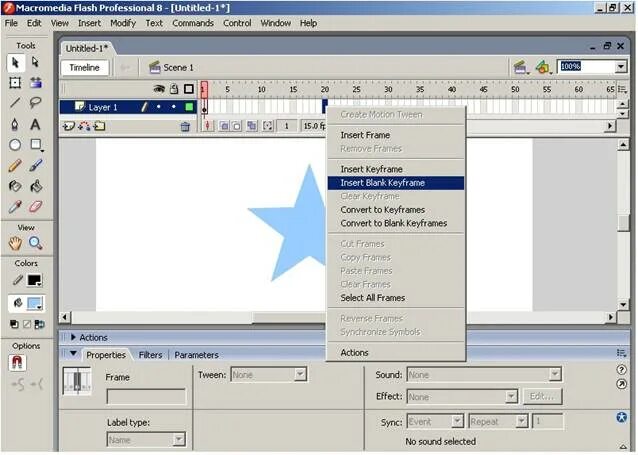
Task: Select the Ink Bottle tool
Action: pyautogui.click(x=15, y=186)
